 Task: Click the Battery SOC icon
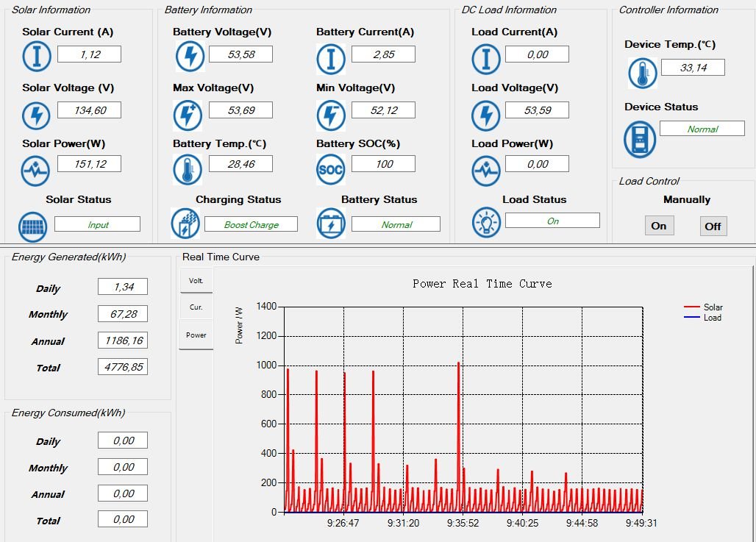pos(330,171)
